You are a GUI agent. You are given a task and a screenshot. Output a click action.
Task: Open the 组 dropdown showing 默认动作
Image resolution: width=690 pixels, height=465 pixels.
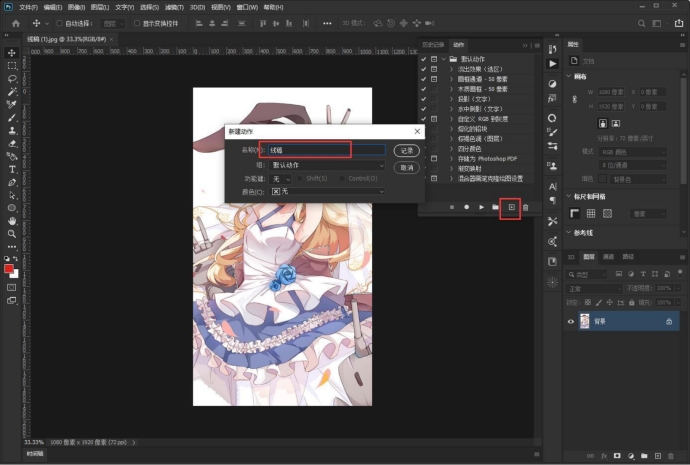(327, 165)
